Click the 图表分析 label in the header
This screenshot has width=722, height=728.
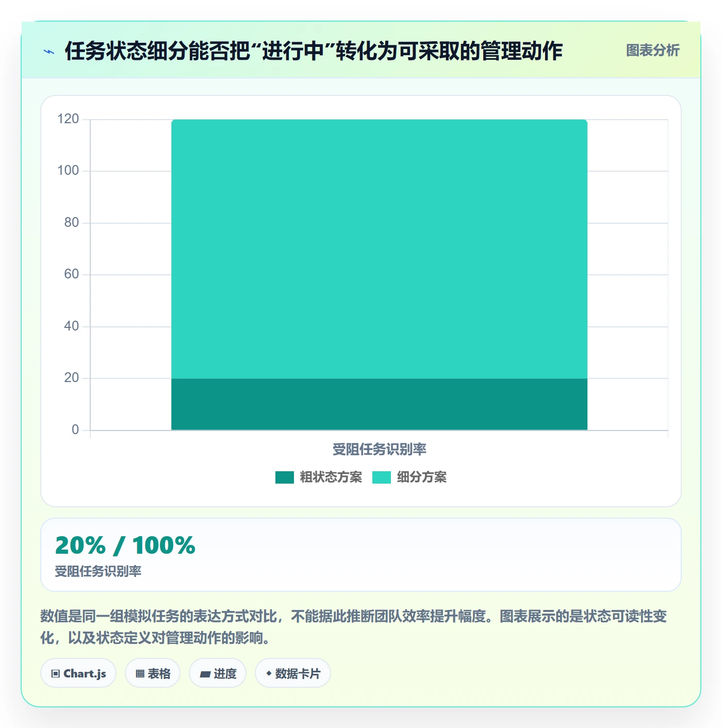652,50
